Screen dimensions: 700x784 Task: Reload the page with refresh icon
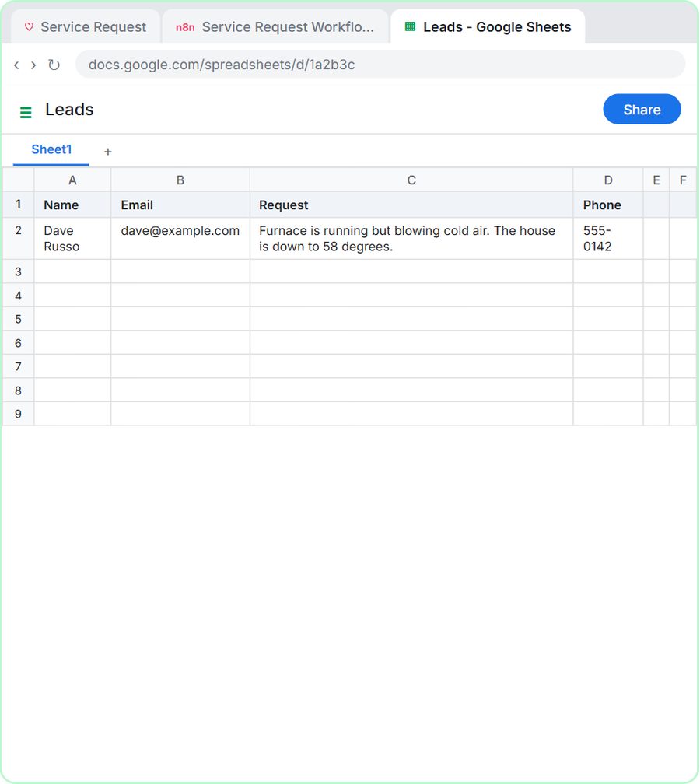54,65
